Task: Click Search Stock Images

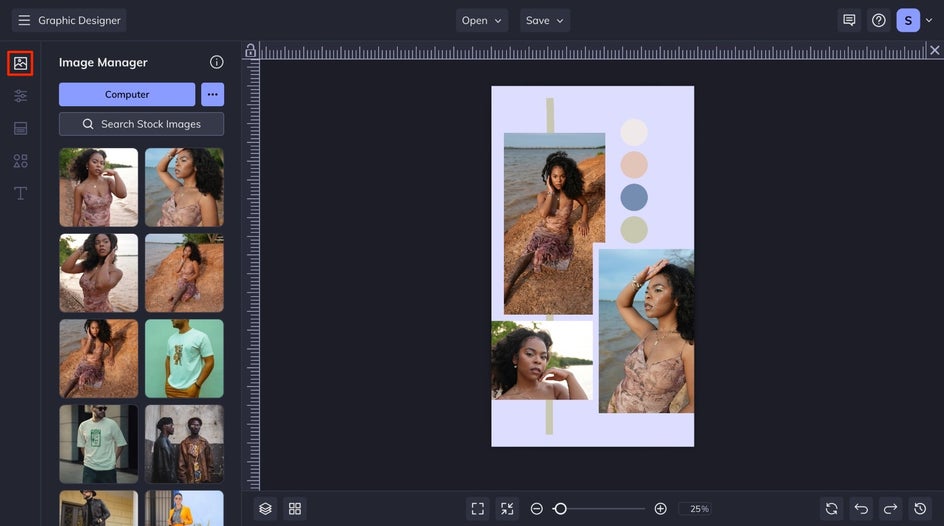Action: pyautogui.click(x=141, y=124)
